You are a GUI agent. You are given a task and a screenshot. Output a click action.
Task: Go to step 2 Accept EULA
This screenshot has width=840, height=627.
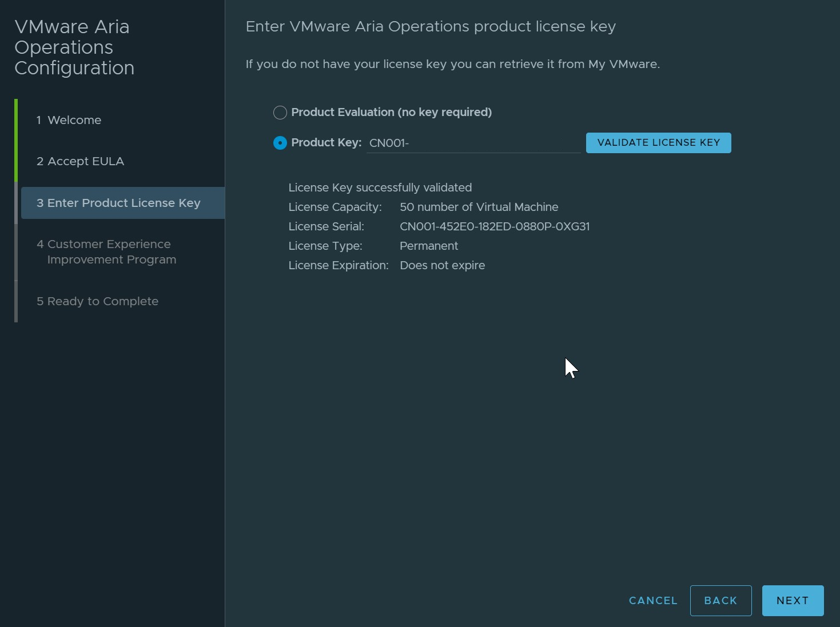(x=80, y=161)
